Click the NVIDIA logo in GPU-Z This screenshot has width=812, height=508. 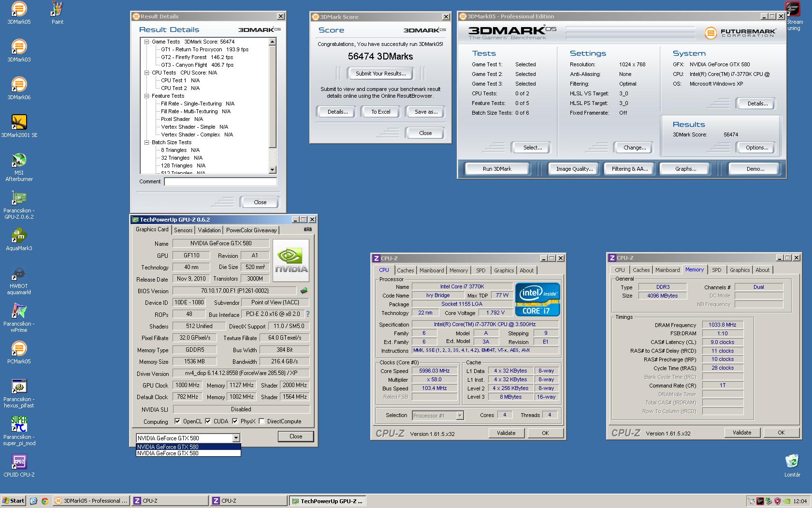(x=291, y=260)
